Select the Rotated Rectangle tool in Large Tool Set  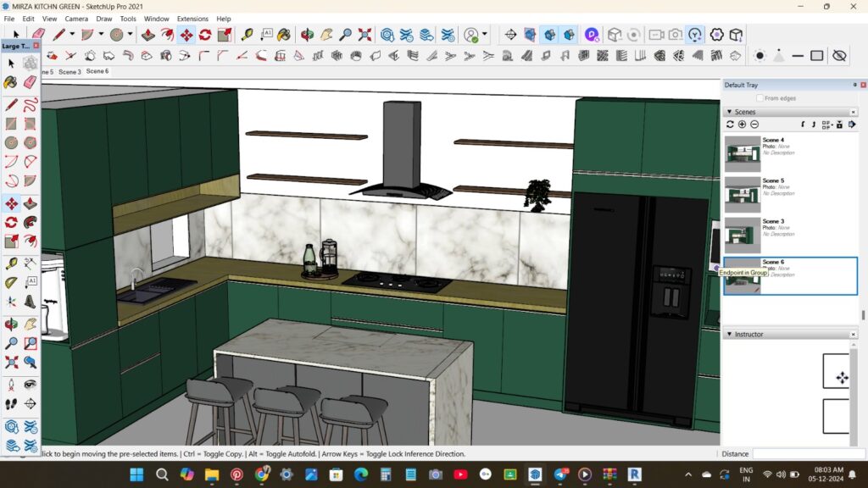(31, 124)
